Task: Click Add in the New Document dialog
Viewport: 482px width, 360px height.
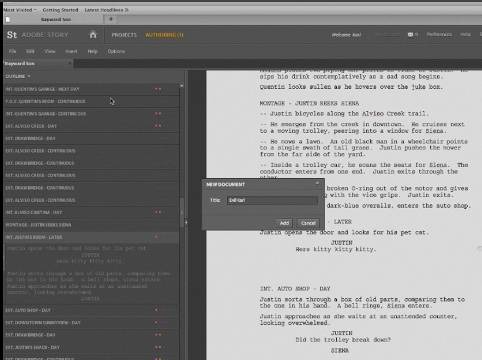Action: tap(284, 223)
